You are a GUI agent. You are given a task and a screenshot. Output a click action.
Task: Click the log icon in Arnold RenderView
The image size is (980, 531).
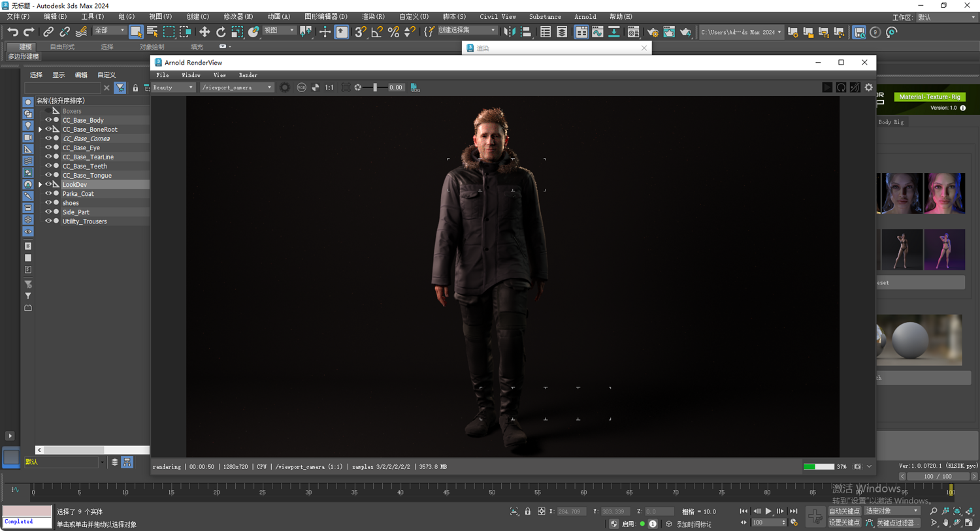click(416, 88)
